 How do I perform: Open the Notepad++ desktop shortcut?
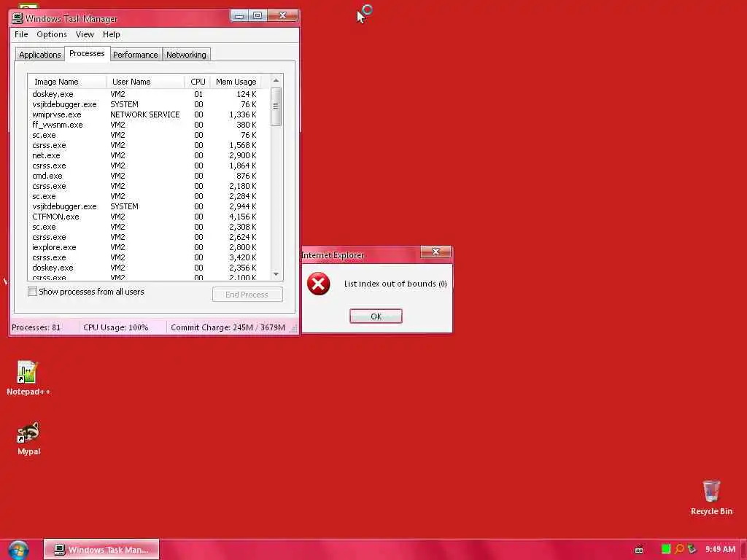point(28,378)
